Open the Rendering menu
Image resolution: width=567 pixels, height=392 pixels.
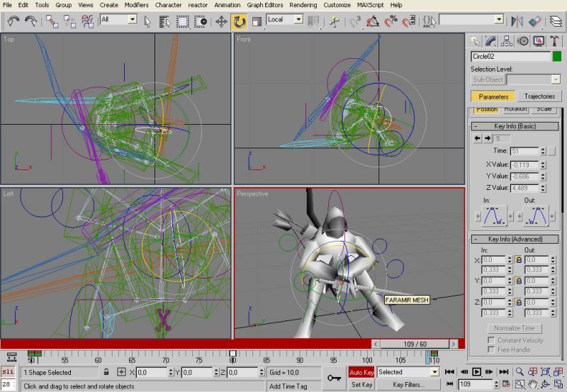pyautogui.click(x=303, y=5)
